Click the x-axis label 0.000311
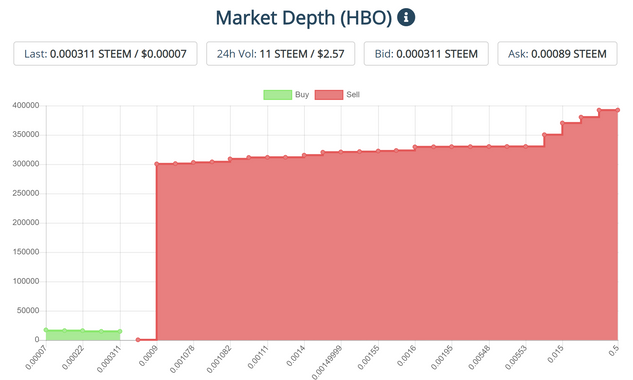633x380 pixels. coord(108,358)
